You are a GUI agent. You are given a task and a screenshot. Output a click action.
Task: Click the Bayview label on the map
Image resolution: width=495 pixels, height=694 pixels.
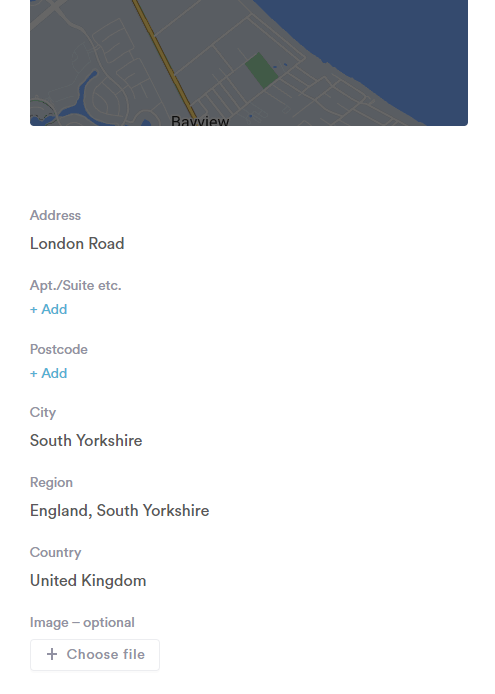pyautogui.click(x=200, y=120)
